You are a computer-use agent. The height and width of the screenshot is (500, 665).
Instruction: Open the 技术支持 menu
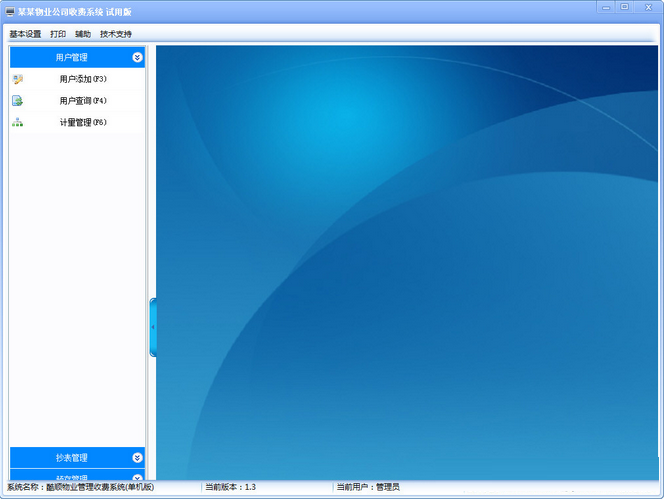[116, 34]
